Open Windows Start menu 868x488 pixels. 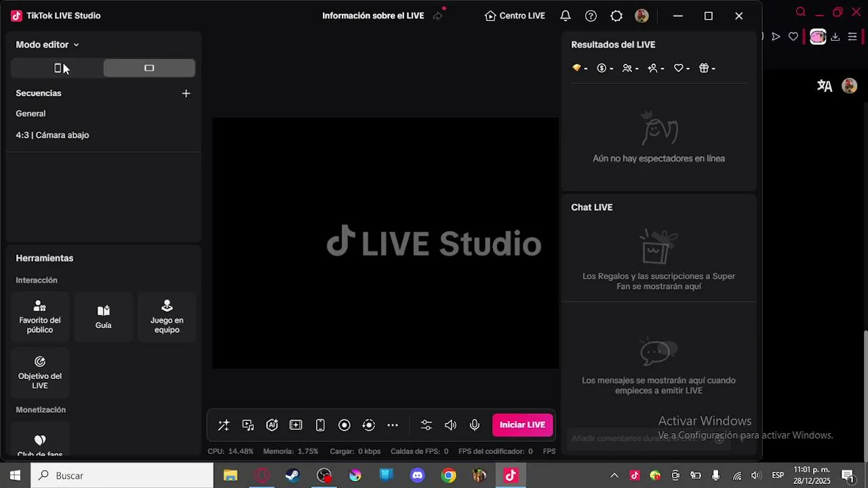coord(15,476)
